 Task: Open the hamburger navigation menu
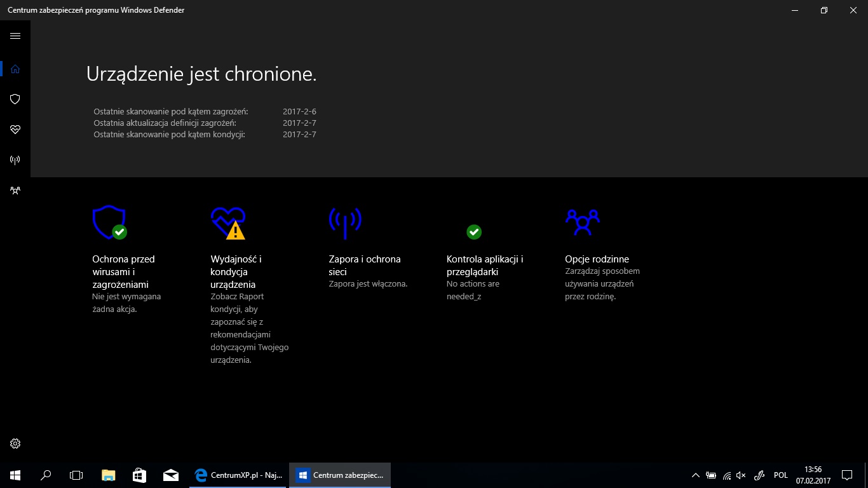click(x=15, y=36)
